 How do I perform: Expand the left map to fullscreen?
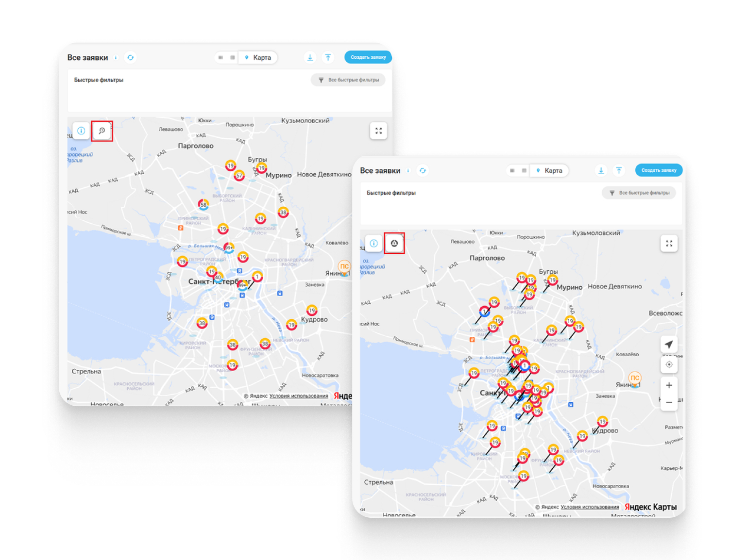[x=378, y=131]
